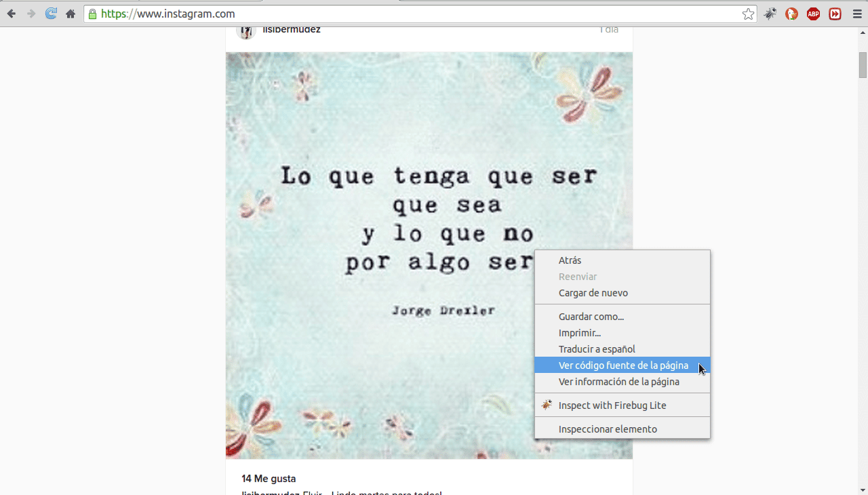Click the browser forward arrow
The width and height of the screenshot is (868, 495).
click(31, 14)
